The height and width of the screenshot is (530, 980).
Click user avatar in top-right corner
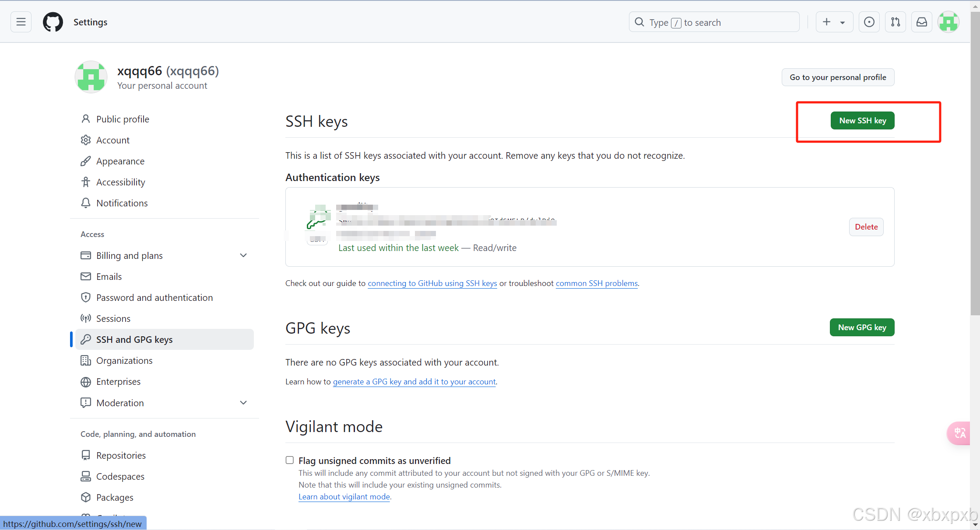coord(948,22)
